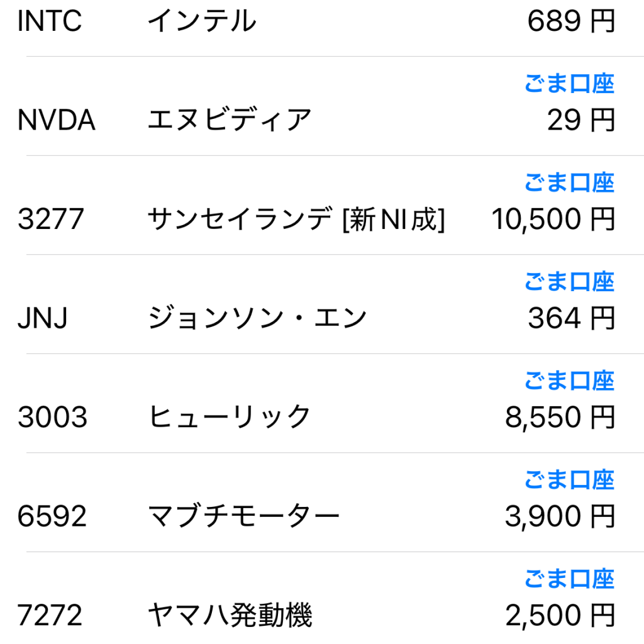Click the 8,550 円 price

coord(560,417)
